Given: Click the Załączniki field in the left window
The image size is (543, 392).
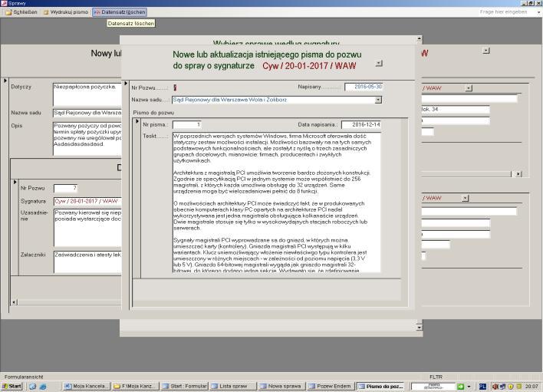Looking at the screenshot, I should (87, 262).
